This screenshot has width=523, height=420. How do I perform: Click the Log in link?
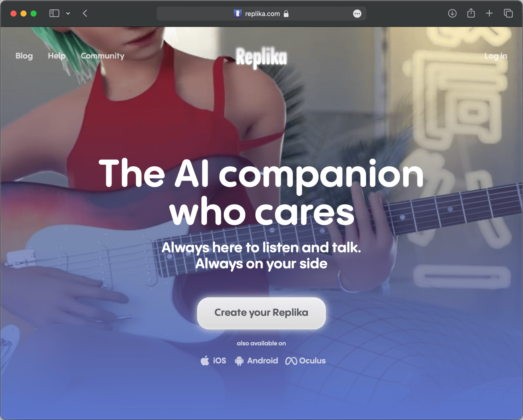coord(496,56)
